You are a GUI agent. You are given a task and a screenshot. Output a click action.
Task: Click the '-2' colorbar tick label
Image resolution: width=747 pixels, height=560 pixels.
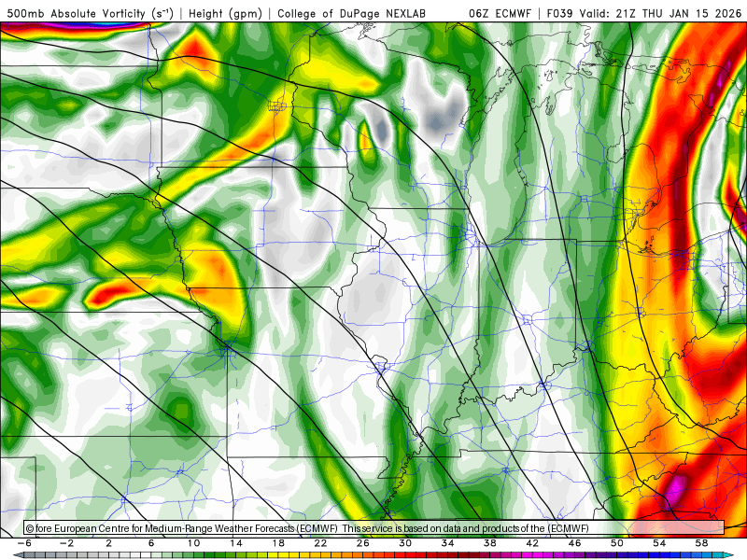66,543
